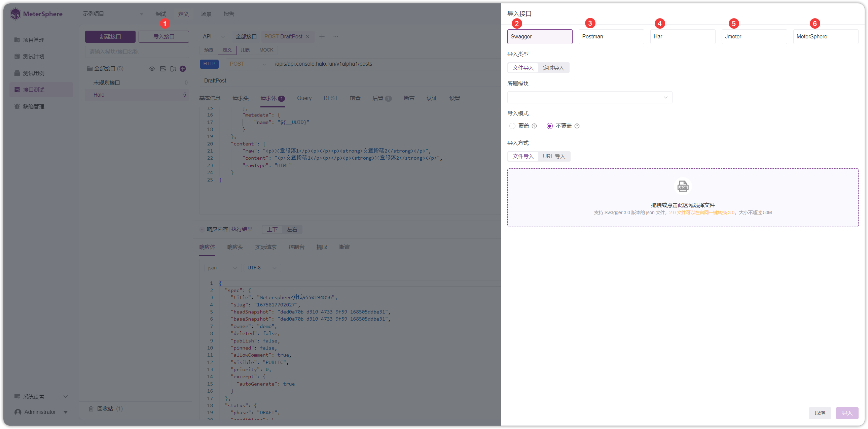This screenshot has width=868, height=429.
Task: Open the json format dropdown
Action: (x=222, y=268)
